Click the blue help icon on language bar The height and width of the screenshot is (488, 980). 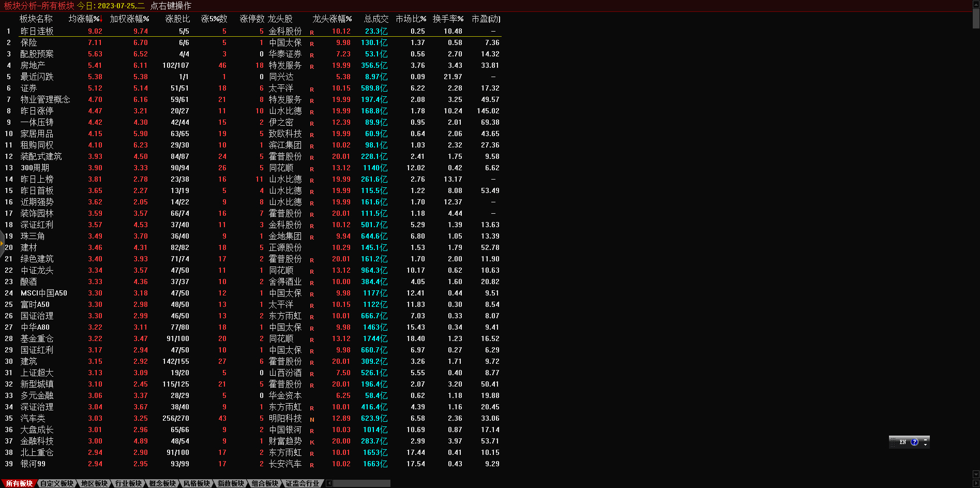coord(914,442)
